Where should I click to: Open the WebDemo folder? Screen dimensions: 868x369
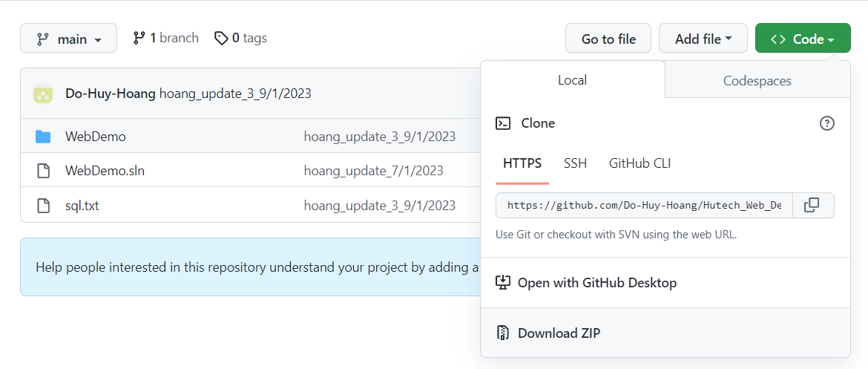point(95,137)
